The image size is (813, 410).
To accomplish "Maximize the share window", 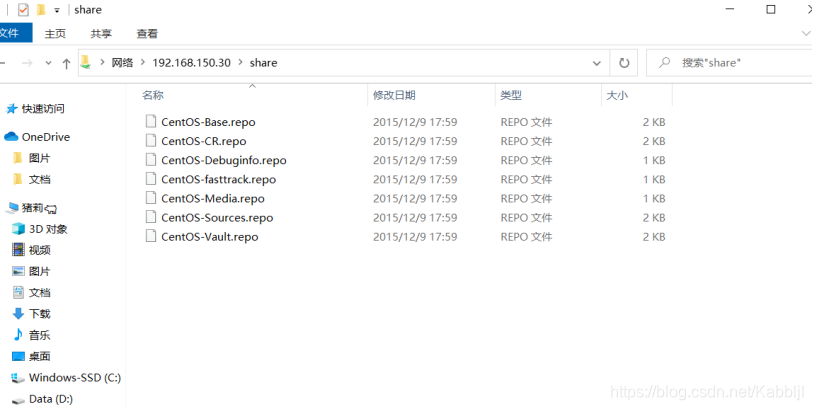I will pos(771,9).
